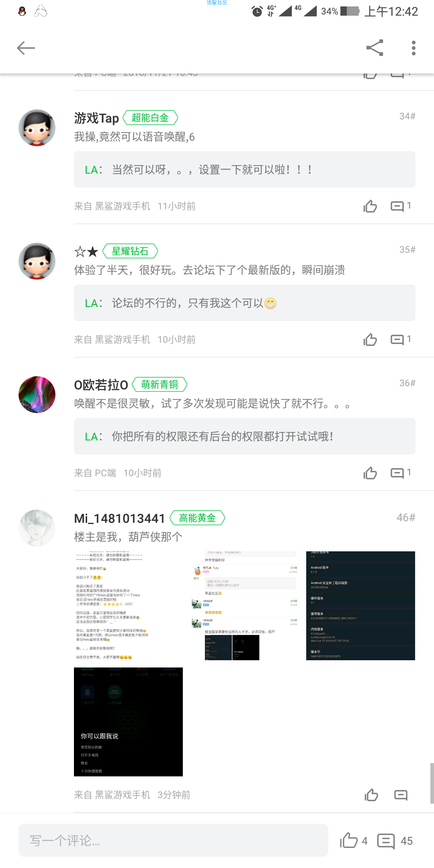Tap the 超能白金 level badge
The image size is (434, 868).
(150, 118)
